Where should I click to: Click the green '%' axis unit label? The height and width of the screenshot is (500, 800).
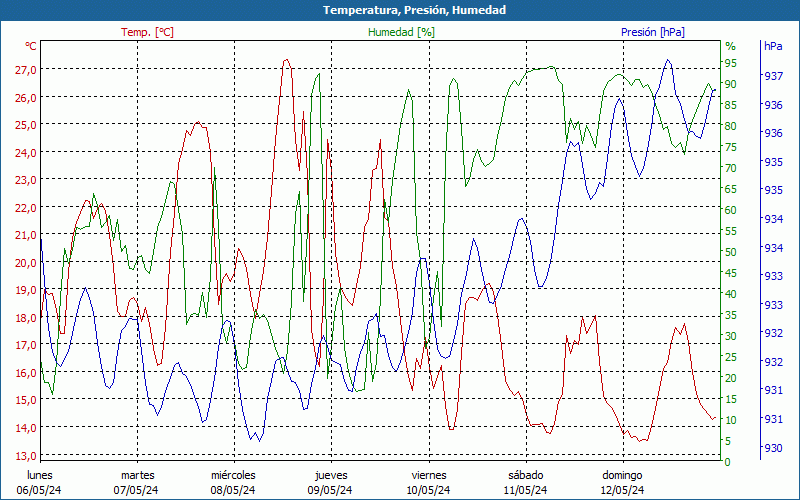tap(731, 46)
